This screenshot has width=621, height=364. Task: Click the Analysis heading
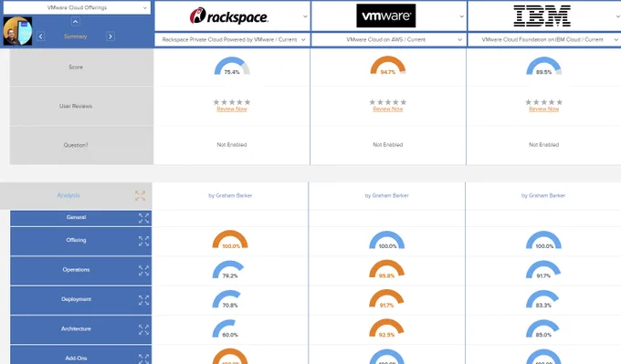point(68,195)
